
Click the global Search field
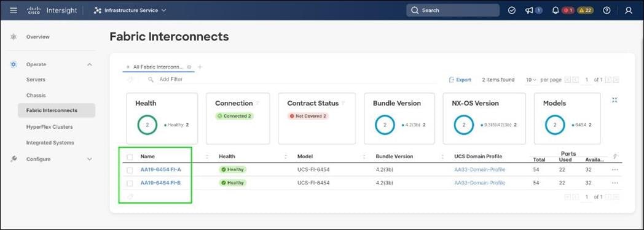453,10
